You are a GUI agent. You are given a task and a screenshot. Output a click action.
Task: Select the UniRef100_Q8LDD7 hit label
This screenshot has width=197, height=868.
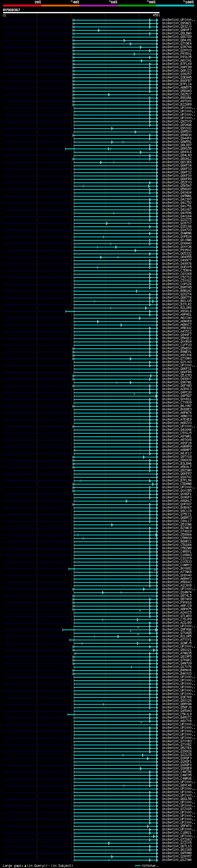[177, 145]
